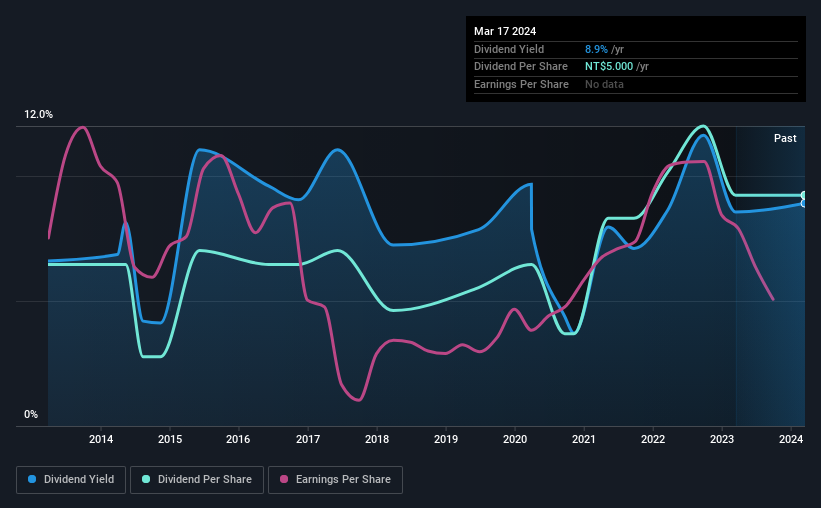Click the 2014 x-axis label
The width and height of the screenshot is (821, 508).
pyautogui.click(x=101, y=439)
